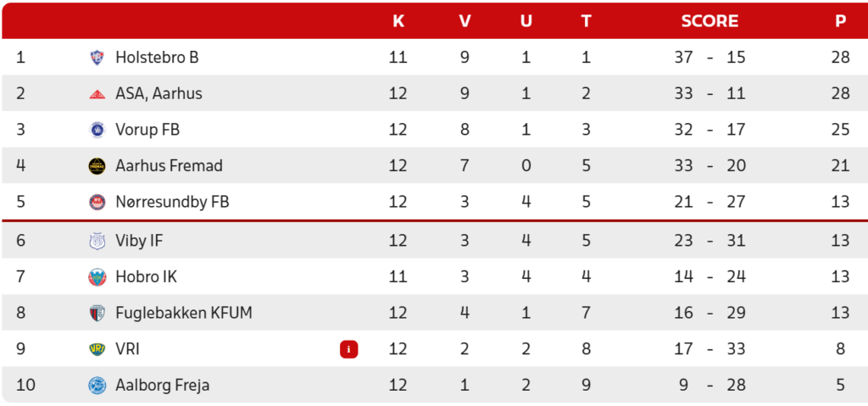Image resolution: width=868 pixels, height=406 pixels.
Task: Click the Aalborg Freja club logo
Action: tap(97, 386)
